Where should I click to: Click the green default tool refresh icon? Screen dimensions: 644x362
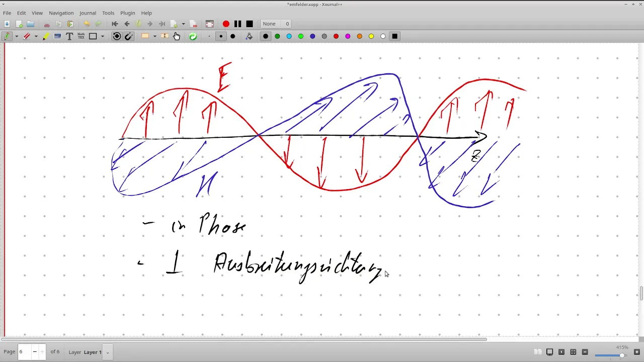click(193, 36)
